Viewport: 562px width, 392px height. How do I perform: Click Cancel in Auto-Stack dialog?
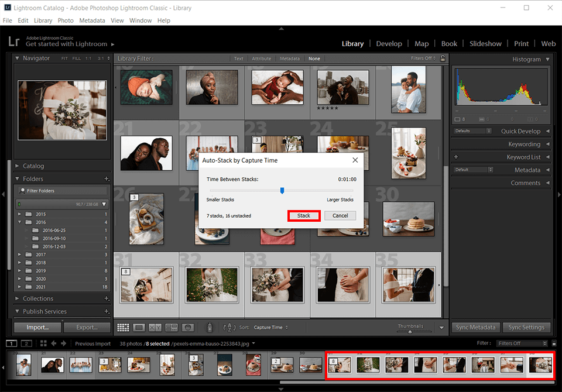(340, 216)
